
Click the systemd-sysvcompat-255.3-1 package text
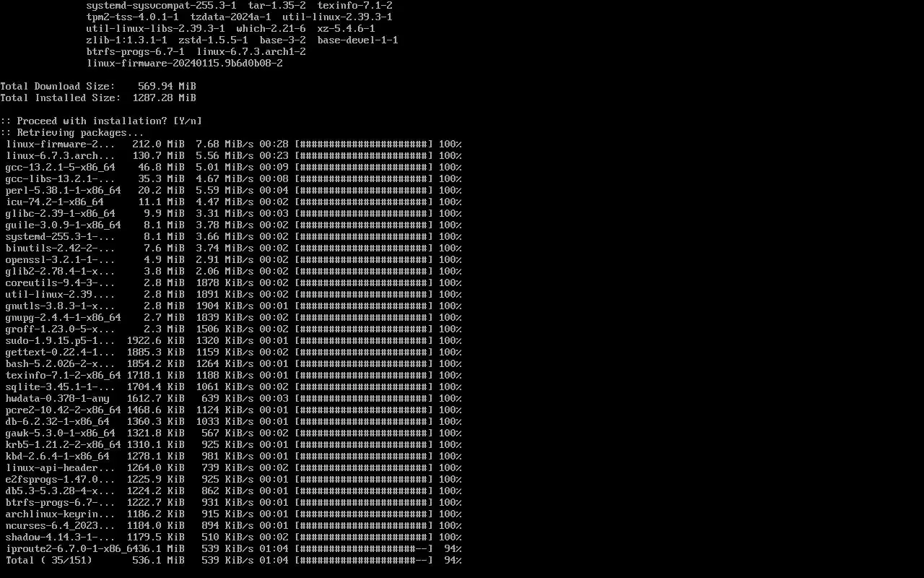[162, 6]
